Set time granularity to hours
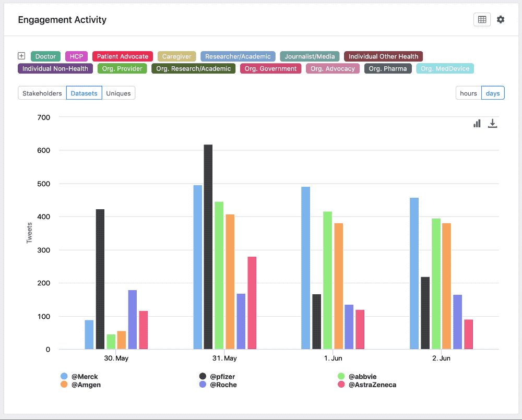 point(468,93)
